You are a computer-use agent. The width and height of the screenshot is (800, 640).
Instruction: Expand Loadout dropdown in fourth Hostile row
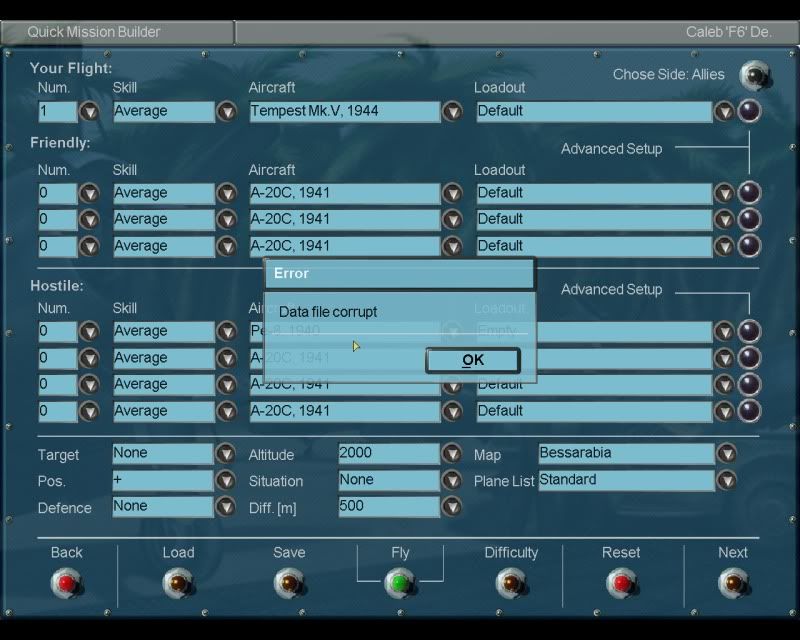coord(724,411)
